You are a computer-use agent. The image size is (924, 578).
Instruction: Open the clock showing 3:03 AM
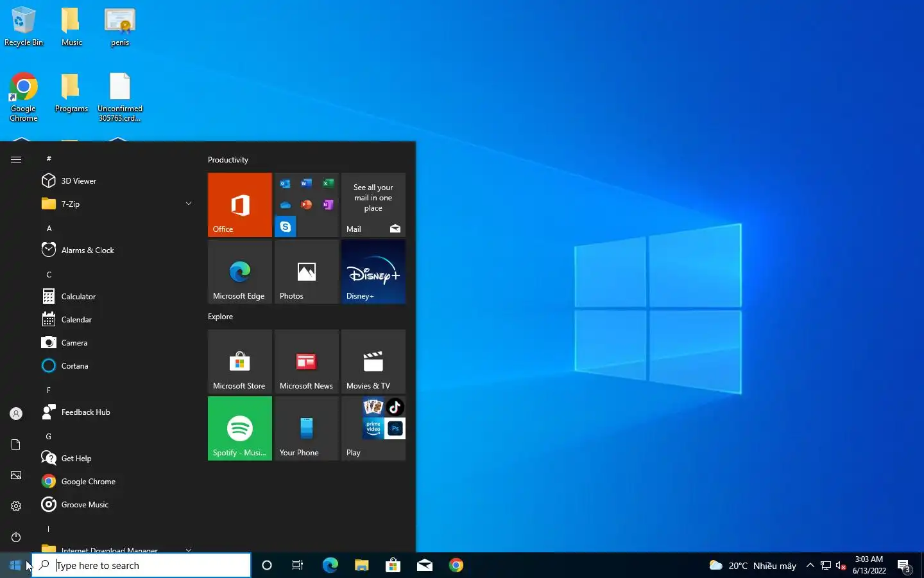pyautogui.click(x=869, y=565)
